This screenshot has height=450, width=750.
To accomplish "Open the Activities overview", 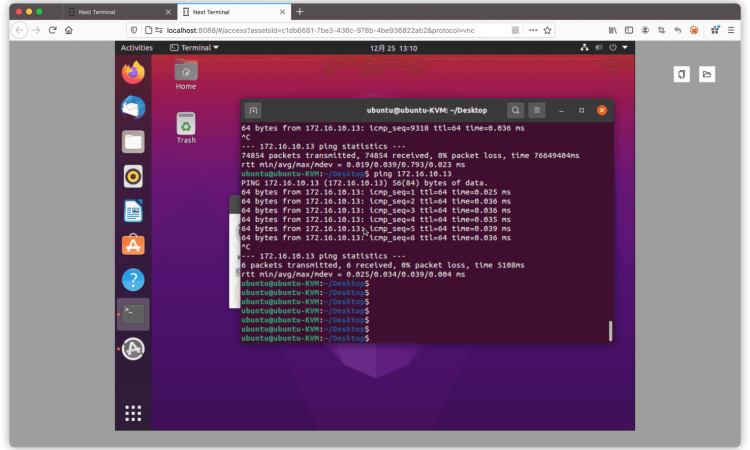I will pos(136,48).
